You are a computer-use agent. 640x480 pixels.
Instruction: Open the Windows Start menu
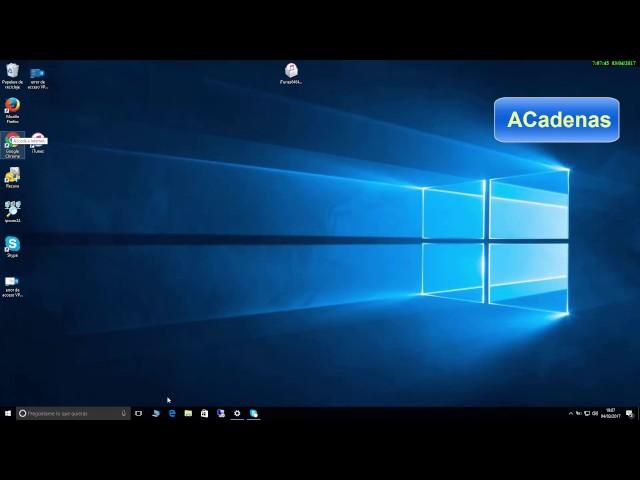pyautogui.click(x=8, y=413)
